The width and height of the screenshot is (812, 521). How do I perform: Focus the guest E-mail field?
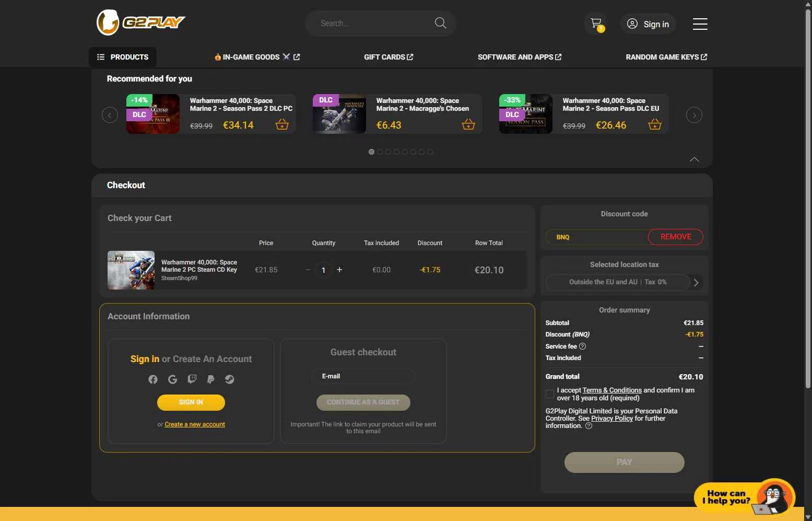[363, 376]
